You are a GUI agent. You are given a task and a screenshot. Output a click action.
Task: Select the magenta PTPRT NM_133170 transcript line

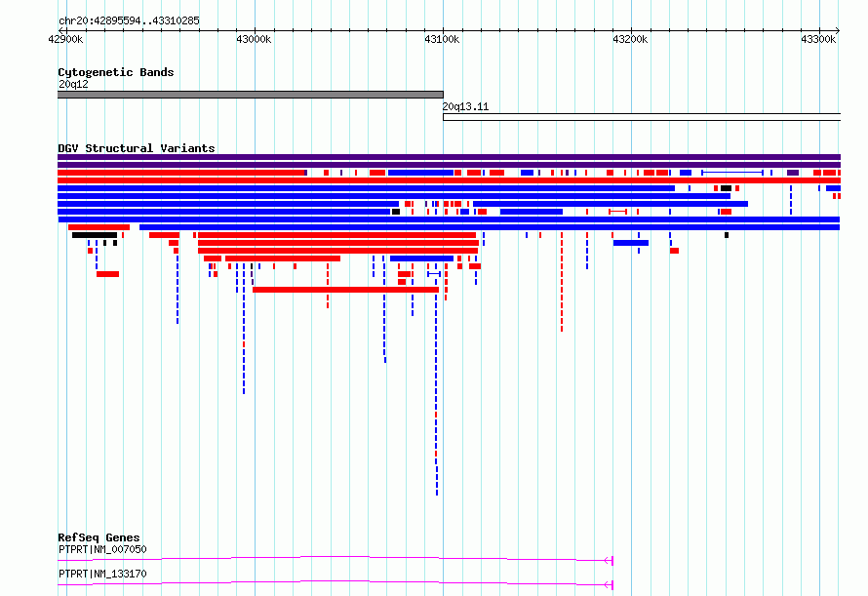(335, 582)
